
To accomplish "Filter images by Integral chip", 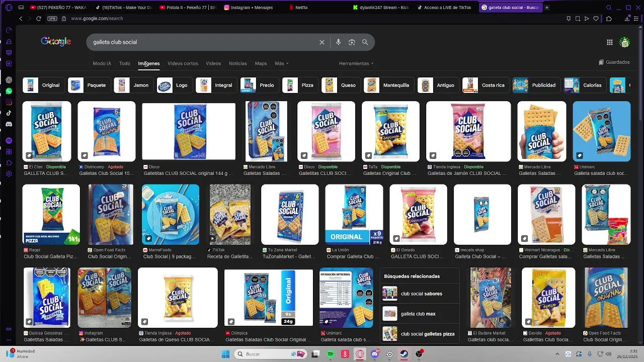I will tap(216, 85).
